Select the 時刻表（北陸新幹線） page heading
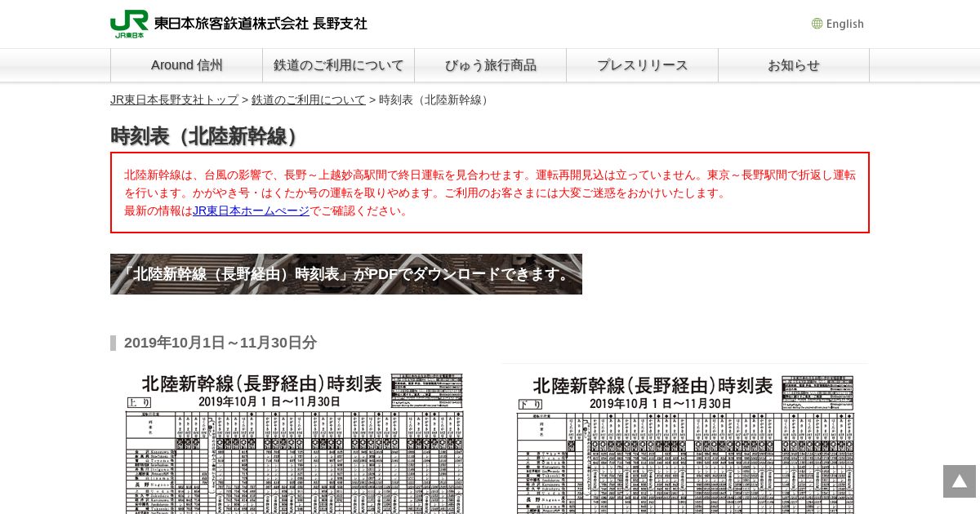The image size is (980, 514). click(207, 136)
